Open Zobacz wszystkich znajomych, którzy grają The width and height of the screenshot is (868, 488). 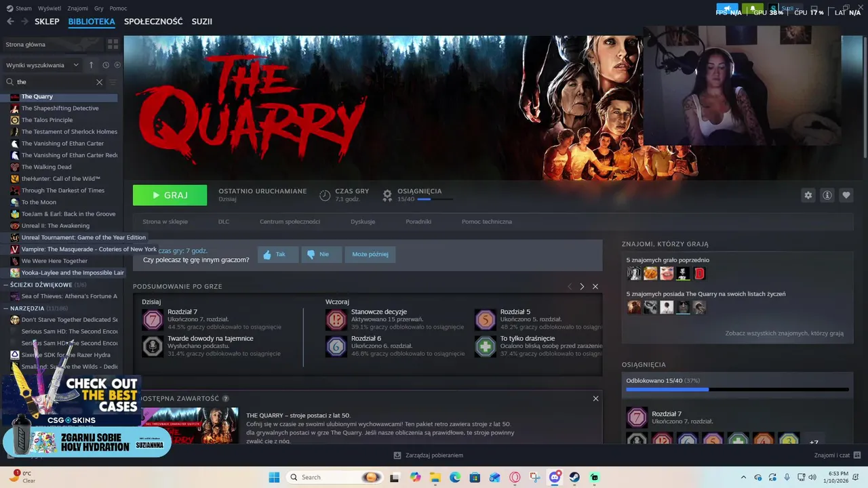tap(784, 333)
